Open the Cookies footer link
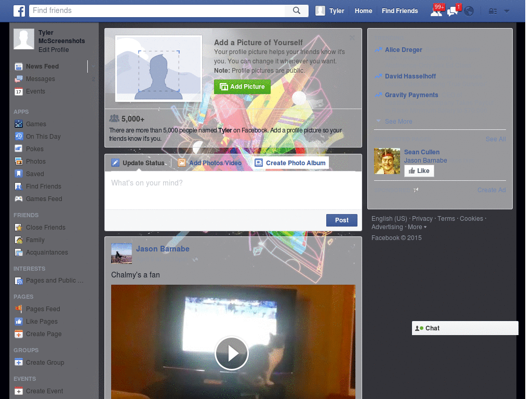The height and width of the screenshot is (399, 532). (x=471, y=219)
